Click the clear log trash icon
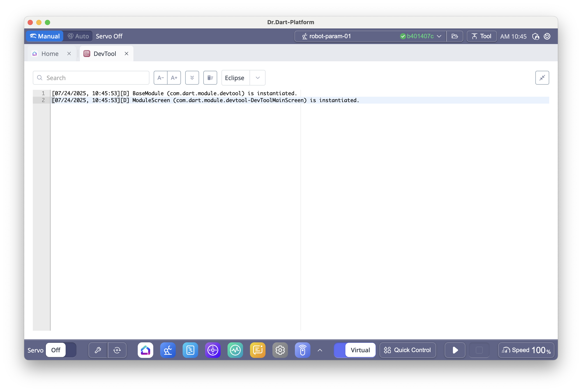The image size is (582, 392). 210,78
